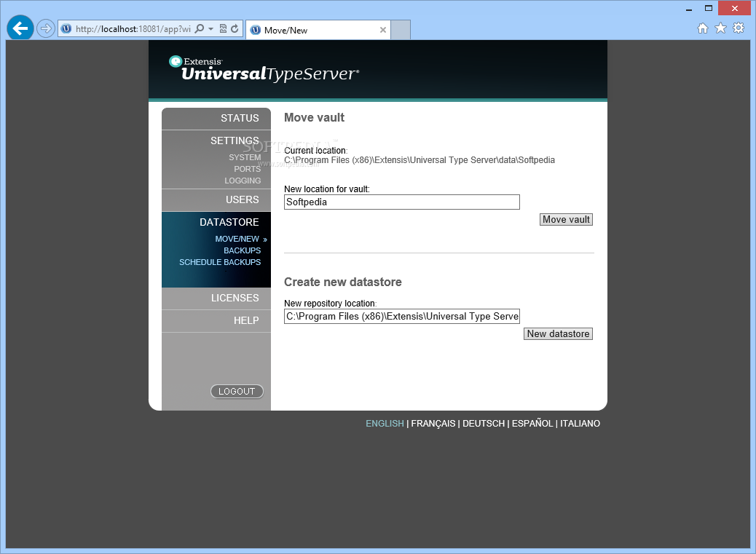
Task: Open the address bar dropdown arrow
Action: point(210,29)
